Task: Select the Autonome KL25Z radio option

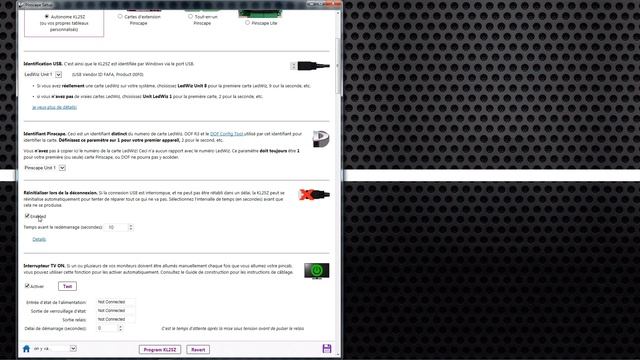Action: [x=47, y=16]
